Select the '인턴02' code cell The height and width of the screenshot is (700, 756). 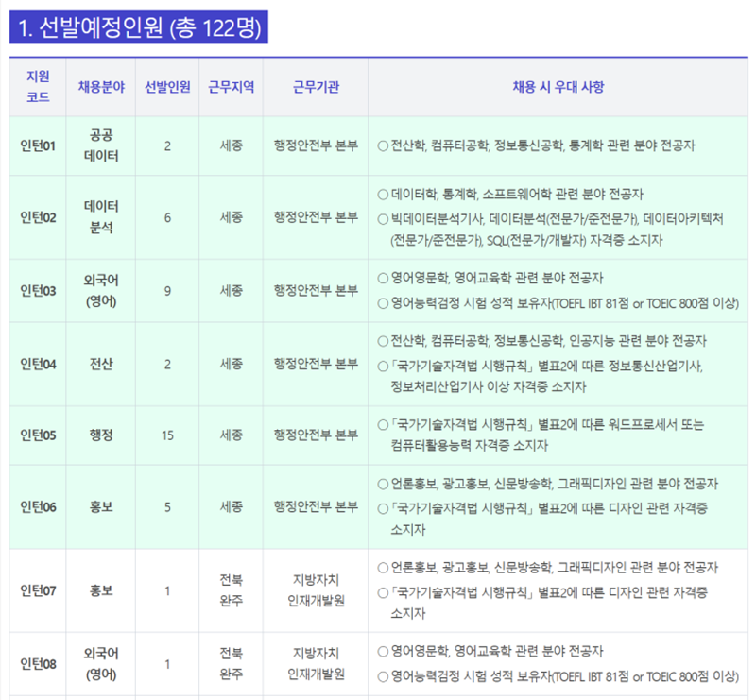(x=38, y=217)
